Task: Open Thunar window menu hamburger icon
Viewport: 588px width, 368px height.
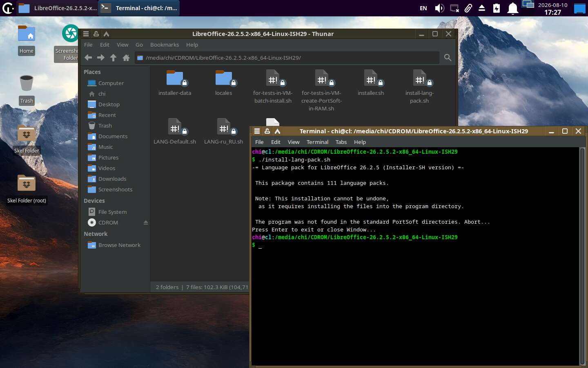Action: (x=86, y=34)
